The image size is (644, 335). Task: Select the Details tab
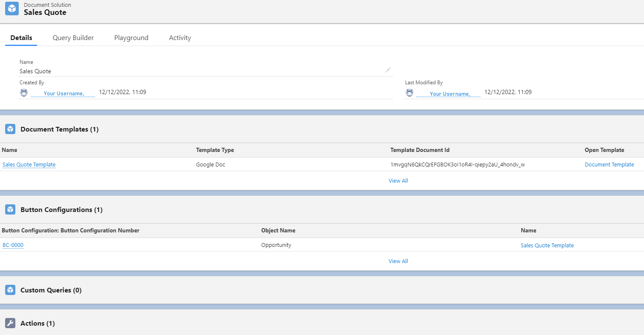21,38
